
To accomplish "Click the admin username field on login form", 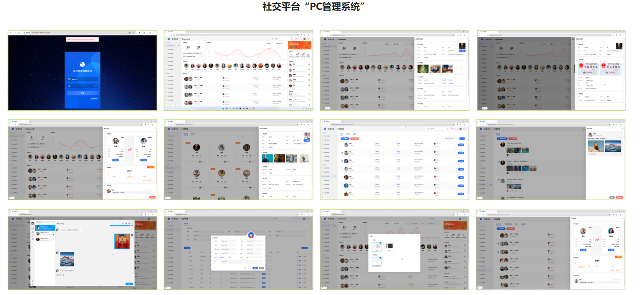I will [82, 79].
